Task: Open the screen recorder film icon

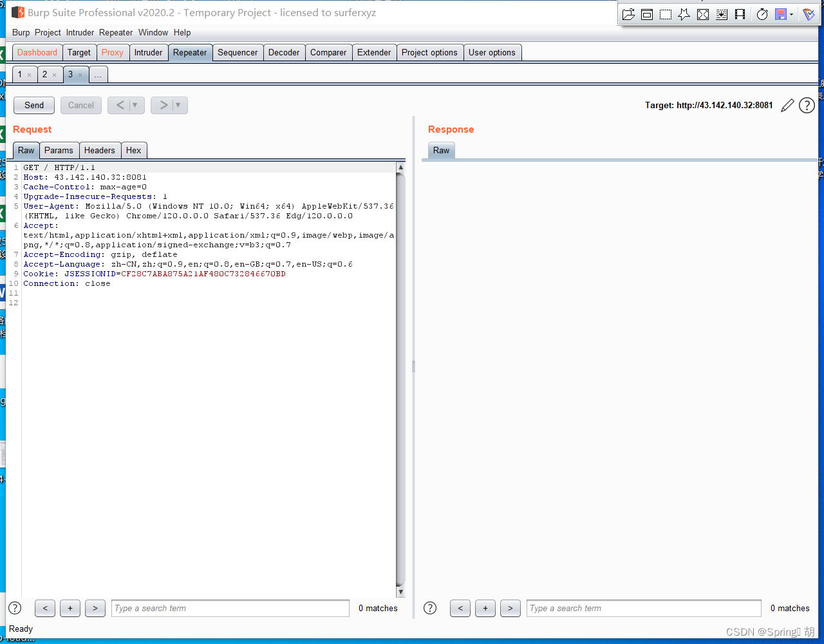Action: tap(740, 14)
